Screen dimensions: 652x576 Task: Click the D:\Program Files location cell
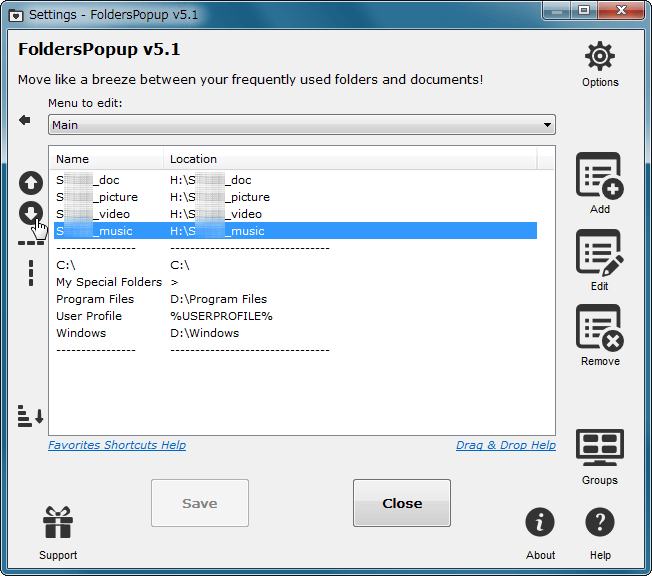pyautogui.click(x=218, y=299)
